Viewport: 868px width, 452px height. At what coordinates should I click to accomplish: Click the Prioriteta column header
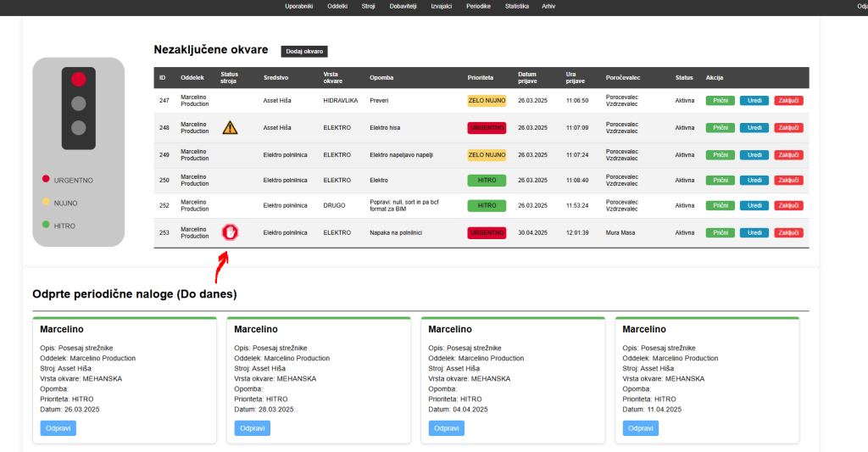(x=481, y=78)
